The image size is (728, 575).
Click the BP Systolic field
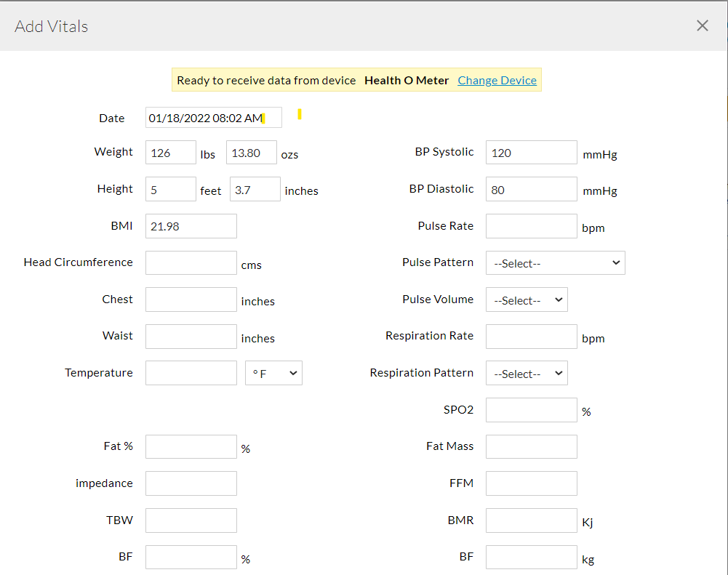[531, 153]
